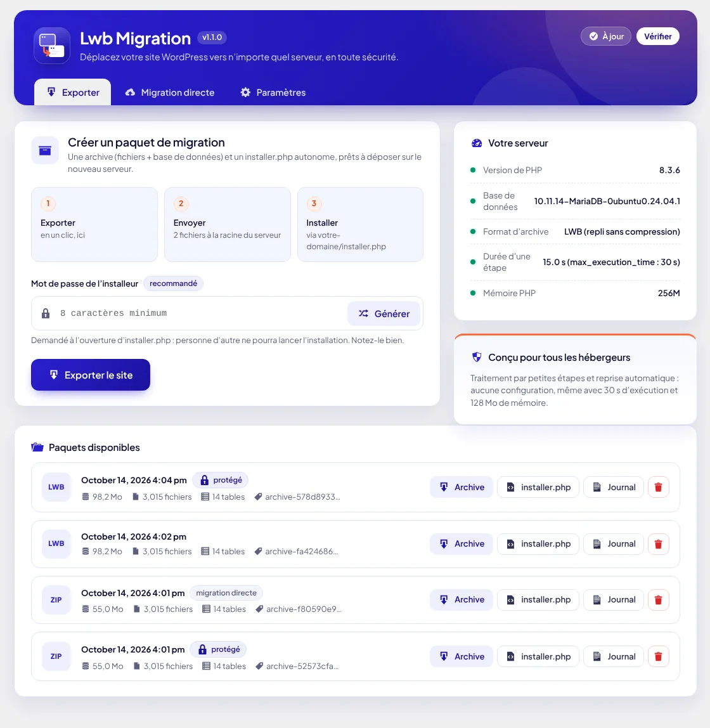Open Journal for the 4:04 pm package

click(x=614, y=487)
